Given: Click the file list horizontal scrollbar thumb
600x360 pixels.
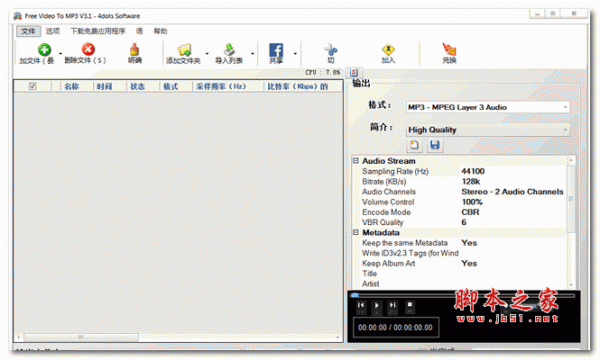Looking at the screenshot, I should click(81, 337).
